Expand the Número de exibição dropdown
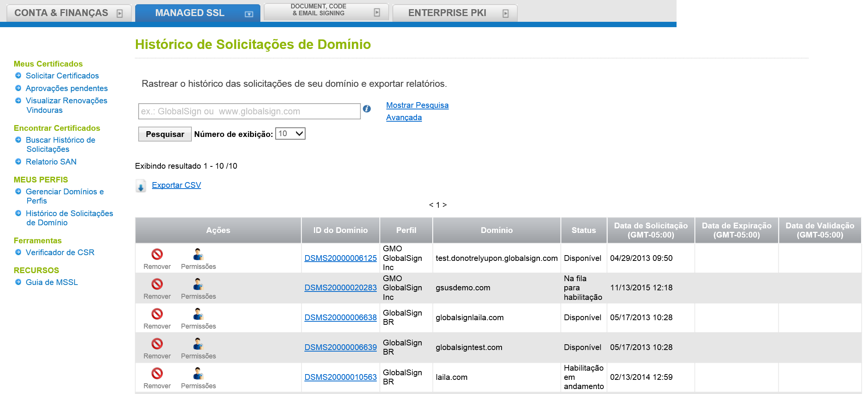The width and height of the screenshot is (868, 394). coord(290,134)
